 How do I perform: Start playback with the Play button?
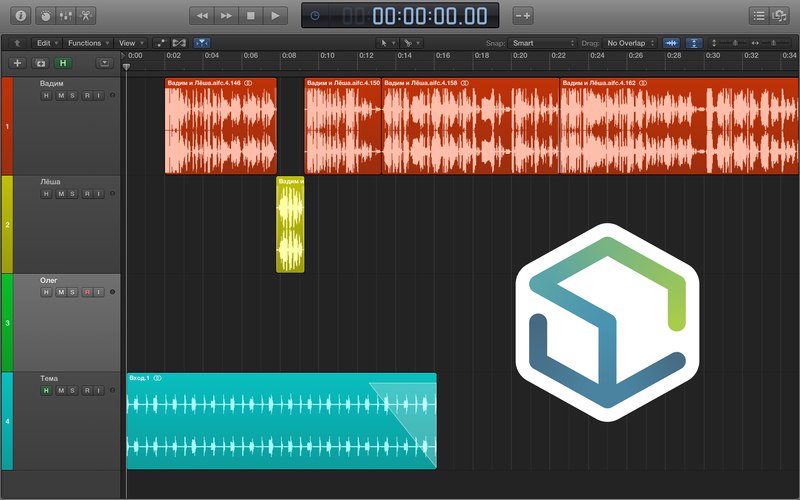pos(275,16)
